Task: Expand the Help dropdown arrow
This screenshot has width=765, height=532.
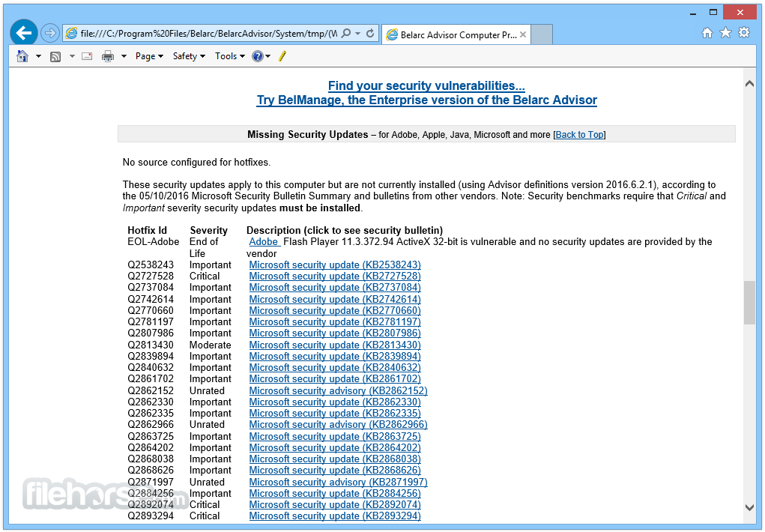Action: [x=267, y=56]
